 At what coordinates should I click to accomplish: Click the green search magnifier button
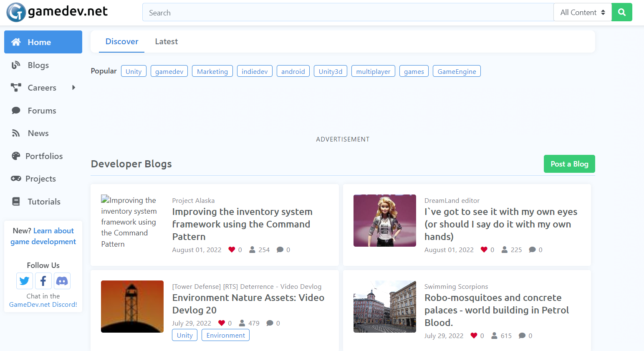(621, 13)
